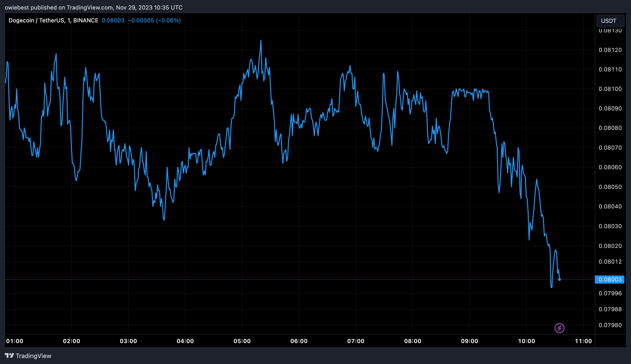Click the TradingView brand text link
Screen dimensions: 631x364
point(33,356)
